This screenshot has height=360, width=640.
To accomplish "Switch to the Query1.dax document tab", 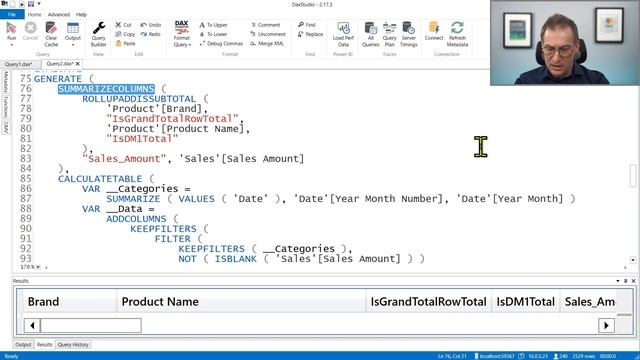I will coord(18,64).
